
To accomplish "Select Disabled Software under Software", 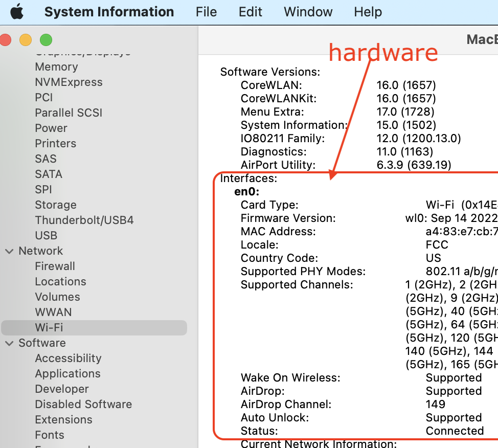I will tap(83, 404).
